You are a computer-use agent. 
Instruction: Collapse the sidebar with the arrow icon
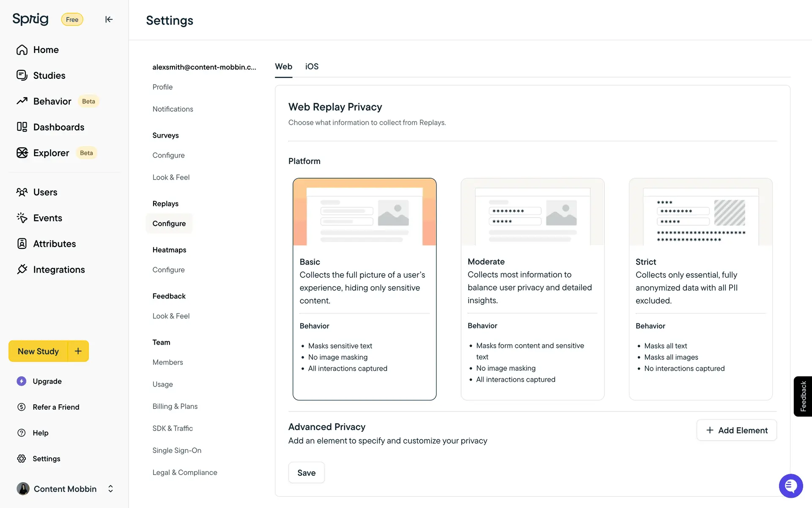click(x=109, y=19)
